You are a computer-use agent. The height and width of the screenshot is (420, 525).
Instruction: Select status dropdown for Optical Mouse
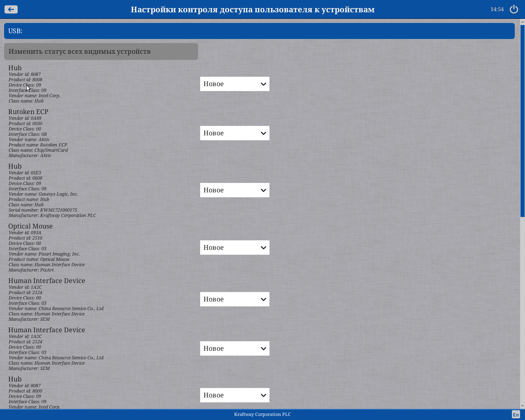point(235,248)
